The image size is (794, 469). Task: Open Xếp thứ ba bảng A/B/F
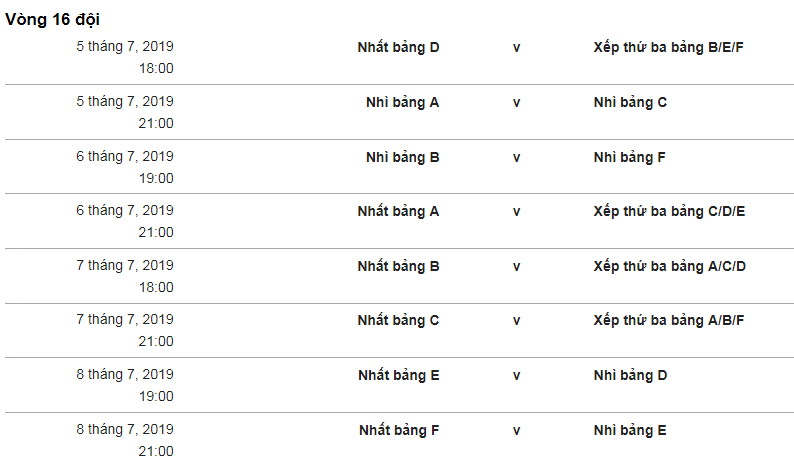pyautogui.click(x=668, y=321)
